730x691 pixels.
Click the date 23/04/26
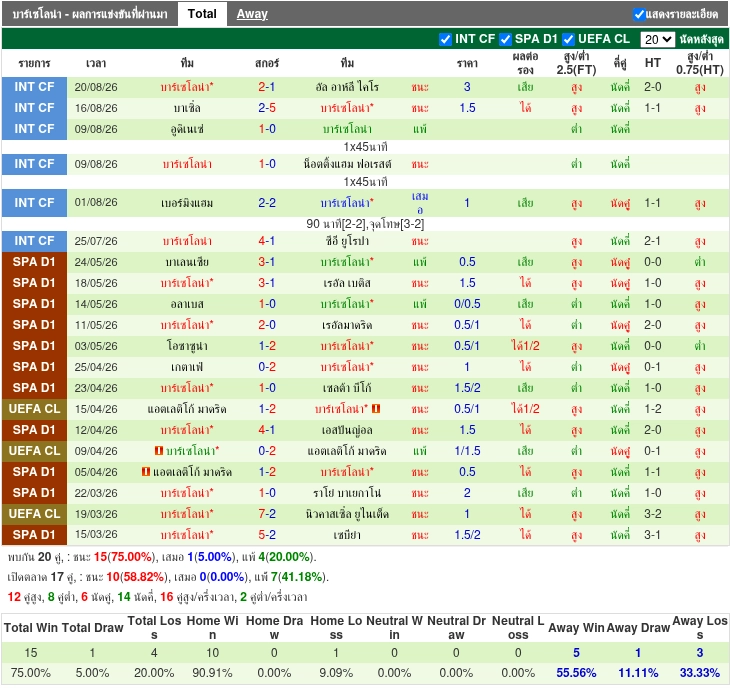[96, 388]
